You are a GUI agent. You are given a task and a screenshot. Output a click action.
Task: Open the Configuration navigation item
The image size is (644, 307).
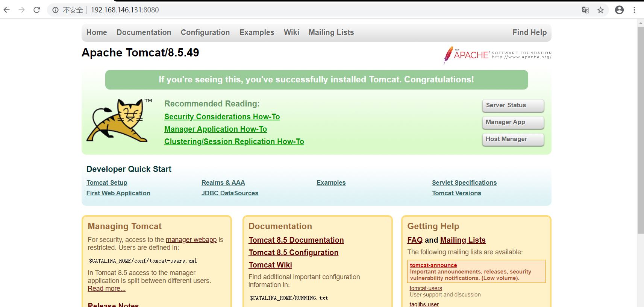click(x=205, y=32)
